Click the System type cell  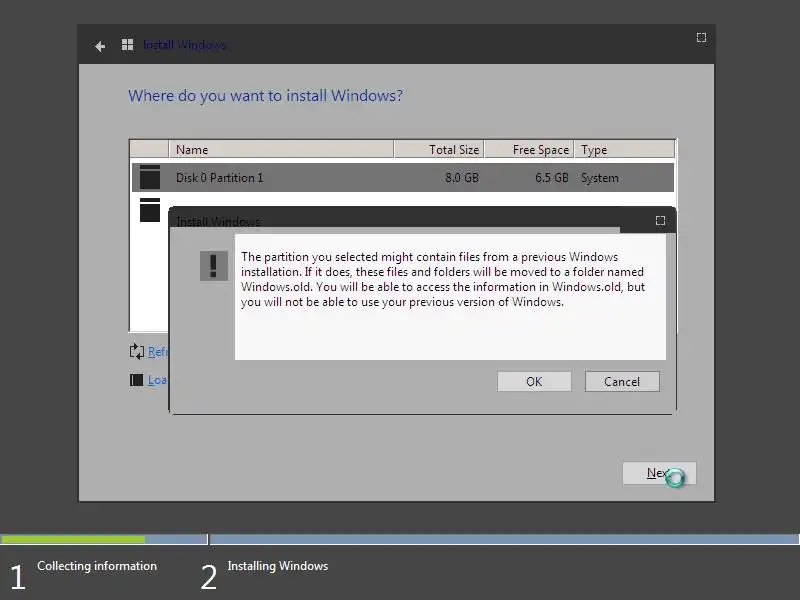(599, 178)
